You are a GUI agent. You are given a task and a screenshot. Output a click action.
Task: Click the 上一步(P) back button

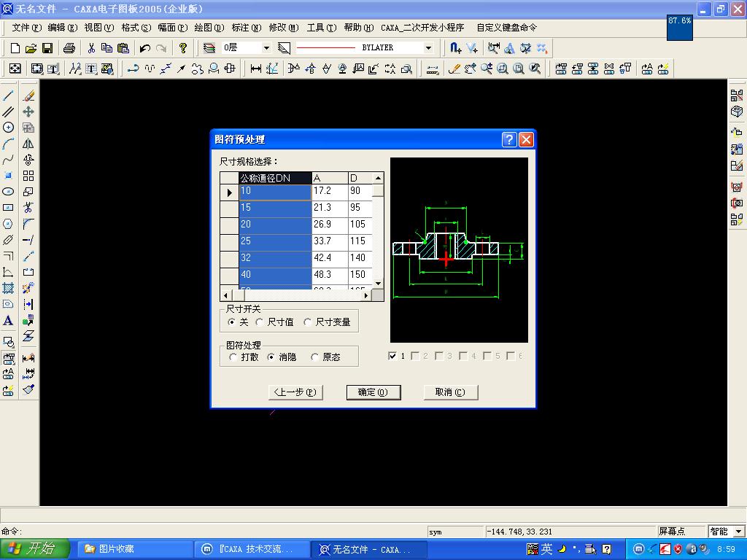coord(295,392)
